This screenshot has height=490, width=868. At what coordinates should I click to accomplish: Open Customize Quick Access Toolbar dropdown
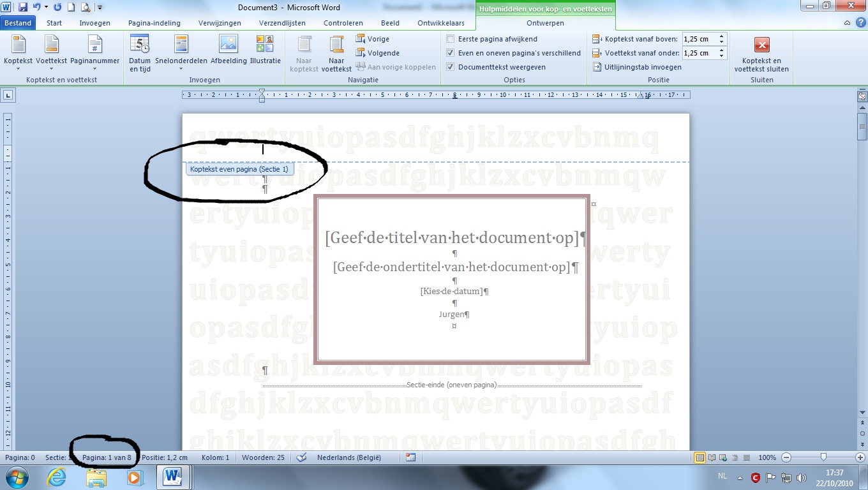click(x=100, y=8)
